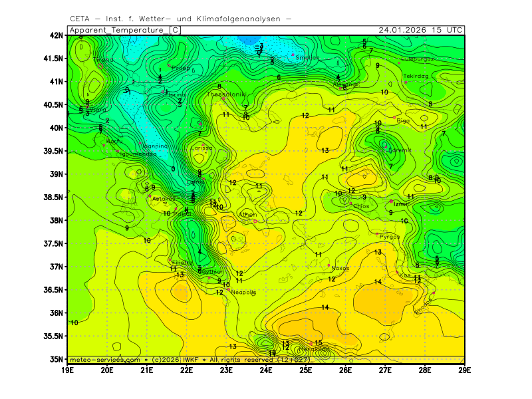Image resolution: width=532 pixels, height=399 pixels.
Task: Select the Chios island marker
Action: click(x=350, y=203)
